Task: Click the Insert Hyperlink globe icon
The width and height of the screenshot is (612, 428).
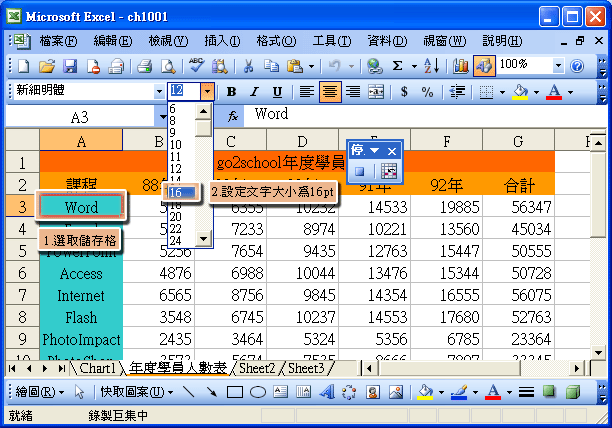Action: [374, 66]
